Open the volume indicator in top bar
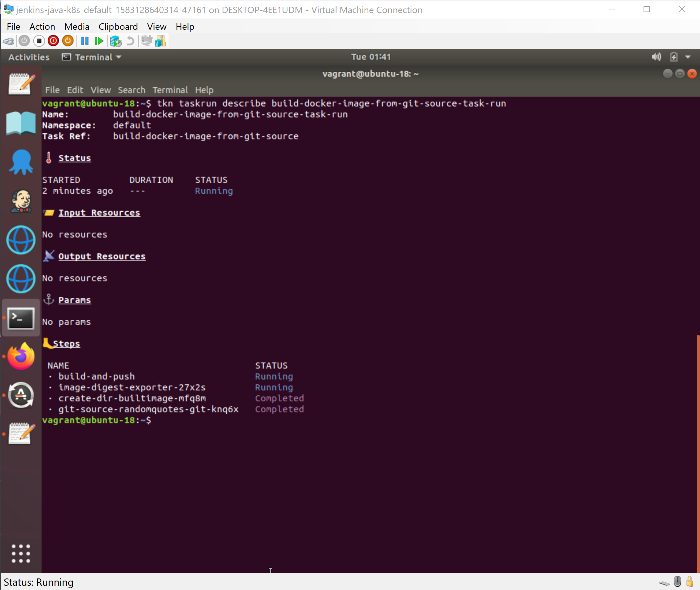 [656, 57]
